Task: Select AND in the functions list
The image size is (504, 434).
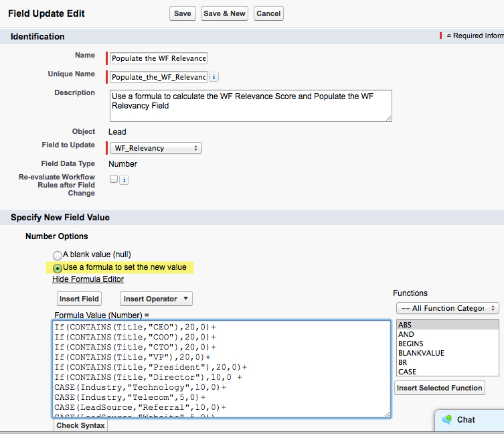Action: click(447, 334)
